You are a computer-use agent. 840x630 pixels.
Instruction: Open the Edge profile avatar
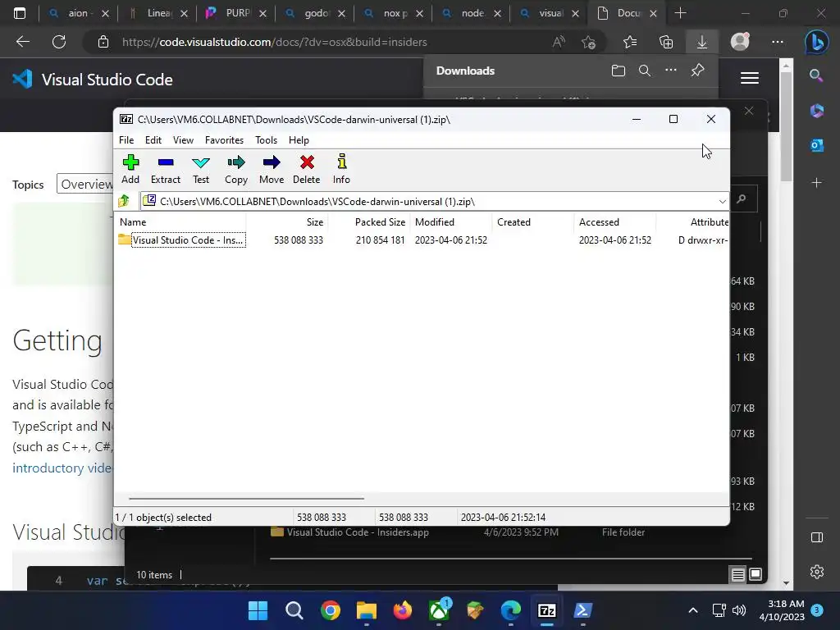pos(740,42)
